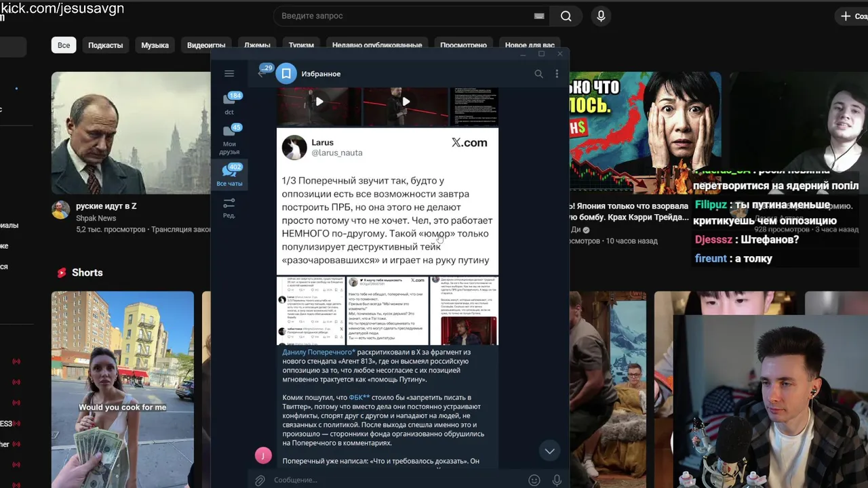Jump to the latest message with down arrow
The image size is (868, 488).
coord(549,451)
